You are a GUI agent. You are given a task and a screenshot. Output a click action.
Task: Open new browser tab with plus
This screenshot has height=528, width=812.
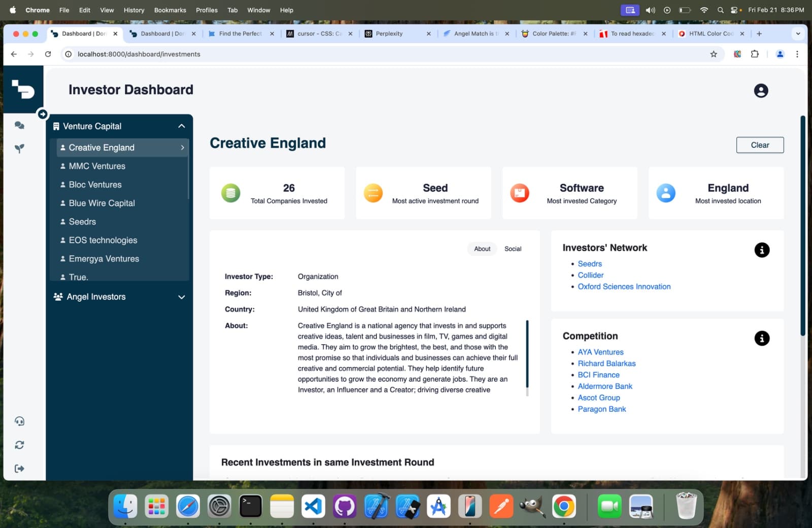click(x=759, y=34)
